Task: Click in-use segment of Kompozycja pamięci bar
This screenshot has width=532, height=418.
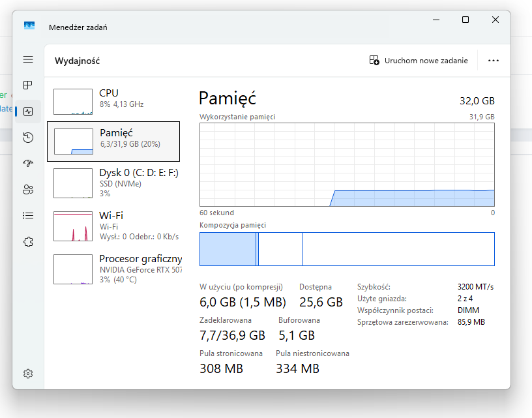Action: click(x=228, y=249)
